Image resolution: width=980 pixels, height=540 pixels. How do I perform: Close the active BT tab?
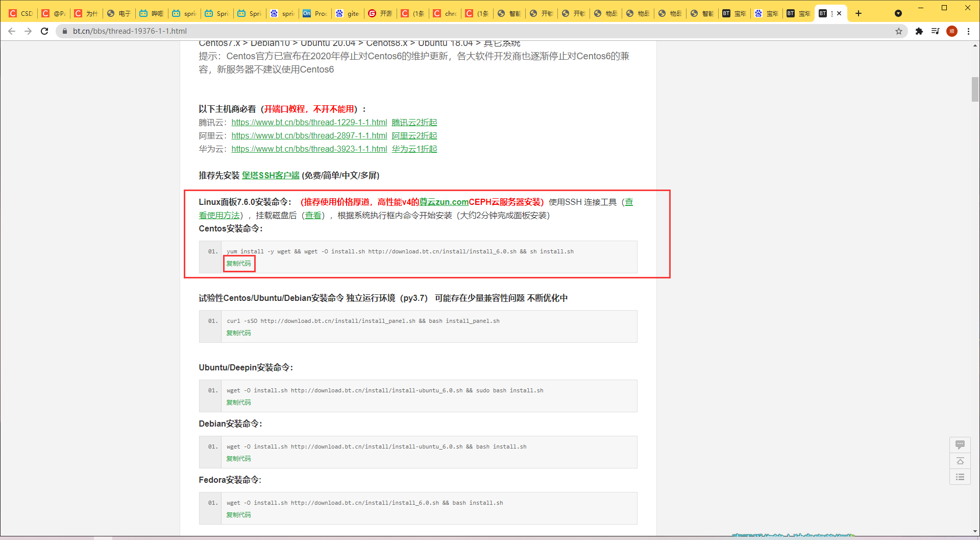(x=839, y=13)
